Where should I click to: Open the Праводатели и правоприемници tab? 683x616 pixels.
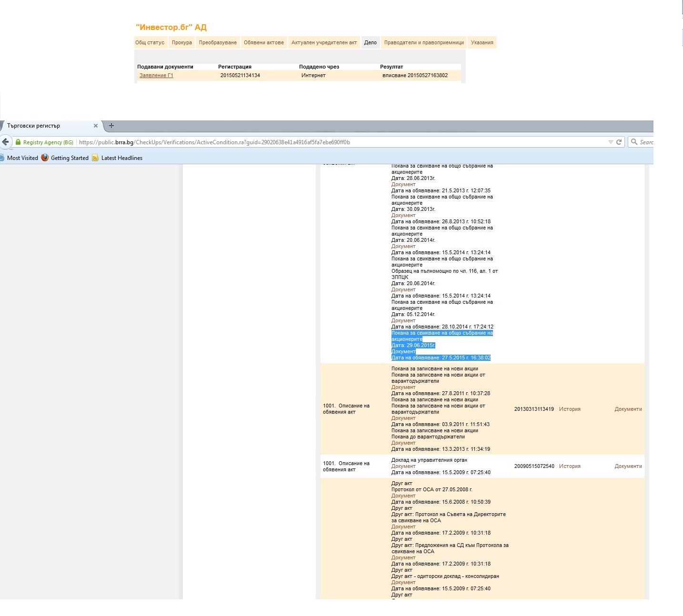(x=424, y=42)
